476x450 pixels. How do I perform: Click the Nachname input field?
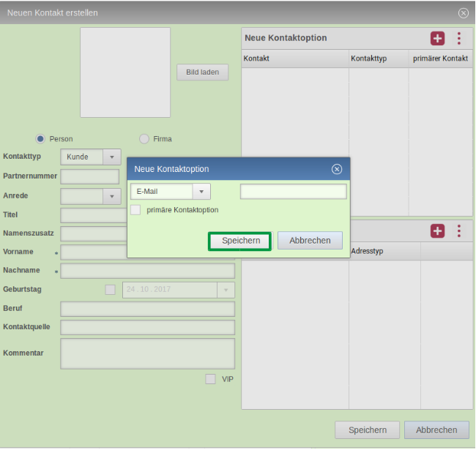147,271
